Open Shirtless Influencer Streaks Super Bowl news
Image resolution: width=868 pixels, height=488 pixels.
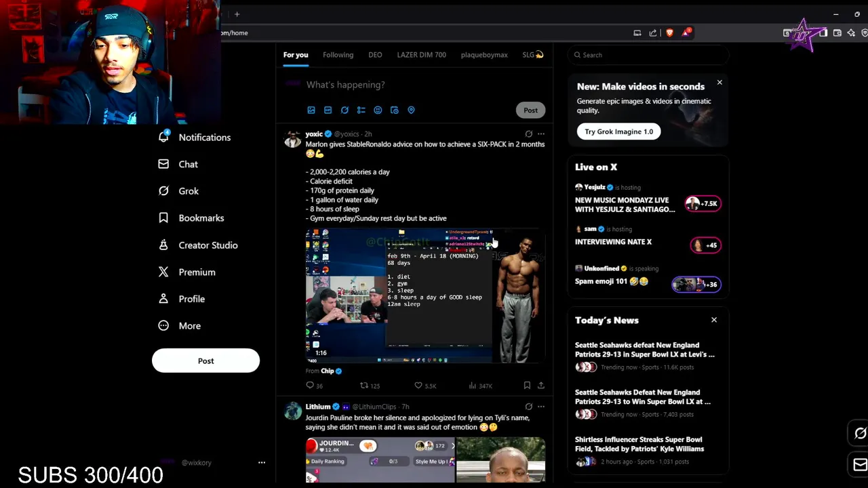tap(648, 450)
